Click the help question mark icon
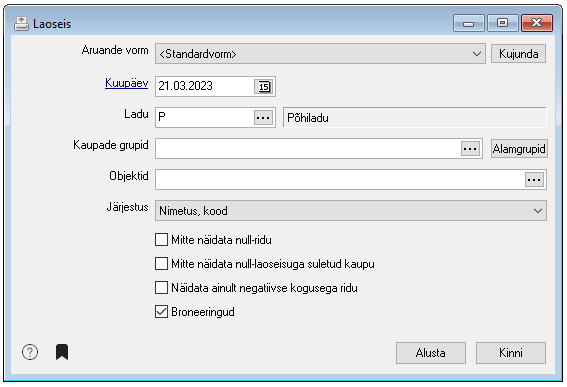The width and height of the screenshot is (567, 387). click(x=30, y=352)
